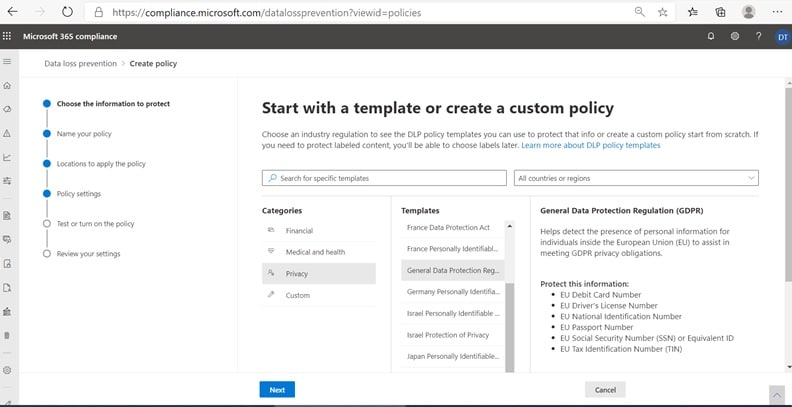Image resolution: width=792 pixels, height=407 pixels.
Task: Click the page vertical scrollbar thumb
Action: coord(788,184)
